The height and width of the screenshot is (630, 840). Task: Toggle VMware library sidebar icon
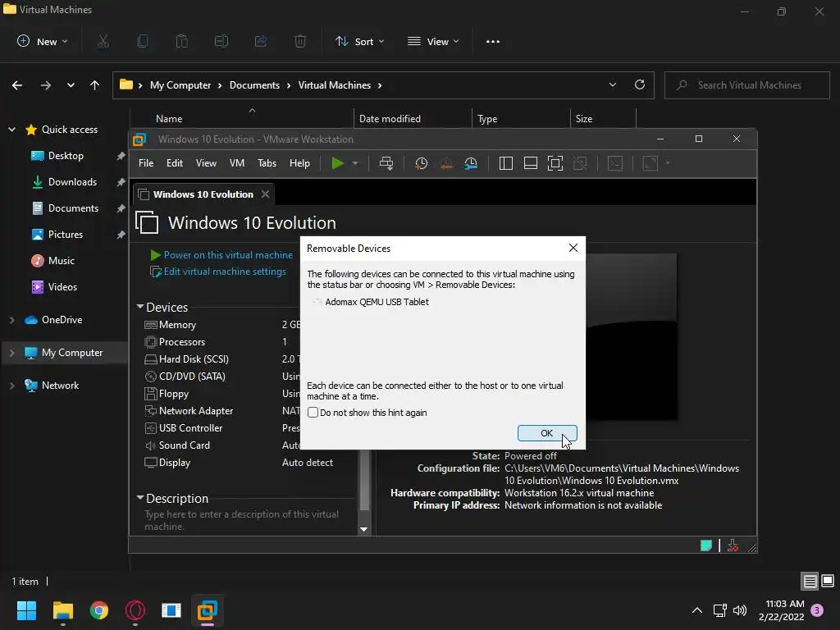505,163
